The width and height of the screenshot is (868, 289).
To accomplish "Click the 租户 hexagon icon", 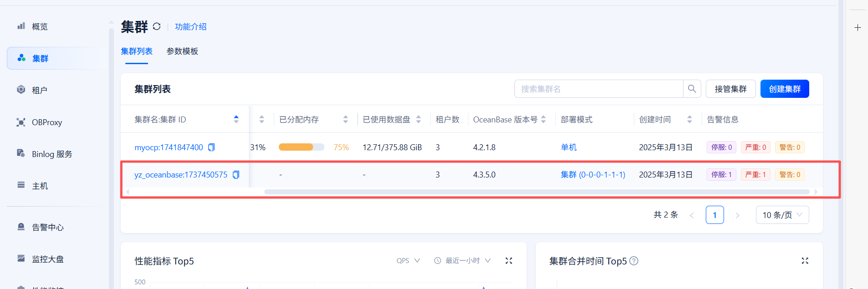I will [x=21, y=90].
